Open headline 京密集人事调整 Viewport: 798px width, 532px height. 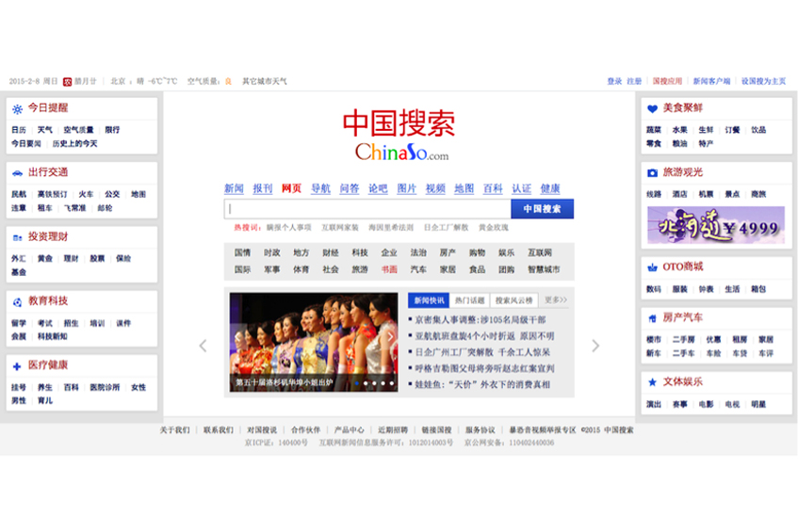click(x=480, y=320)
